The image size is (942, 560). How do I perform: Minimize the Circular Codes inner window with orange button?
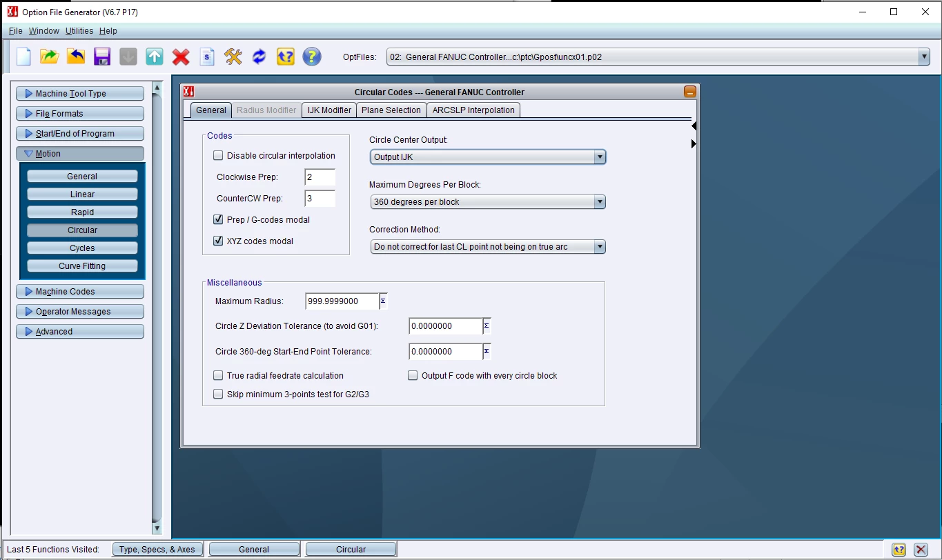[x=689, y=92]
